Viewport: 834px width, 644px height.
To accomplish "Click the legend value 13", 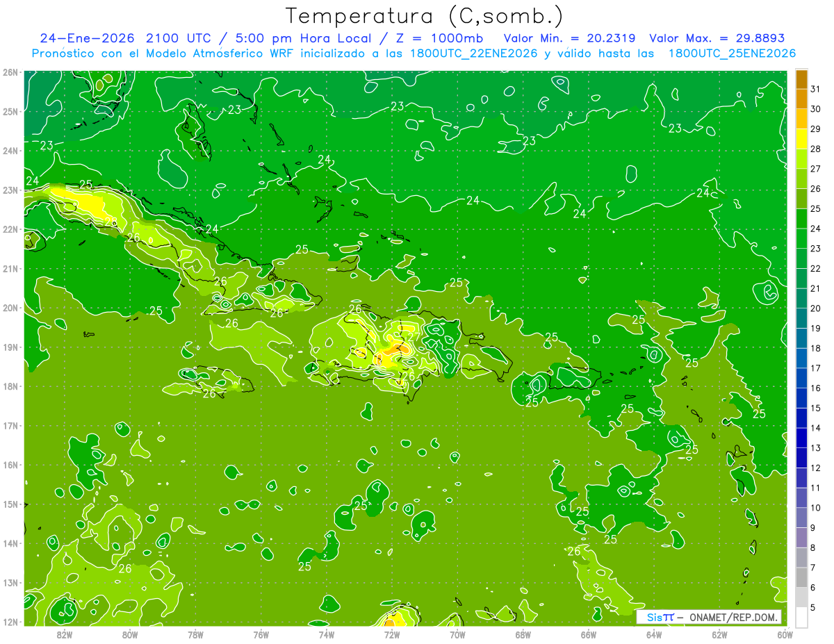I will [815, 448].
